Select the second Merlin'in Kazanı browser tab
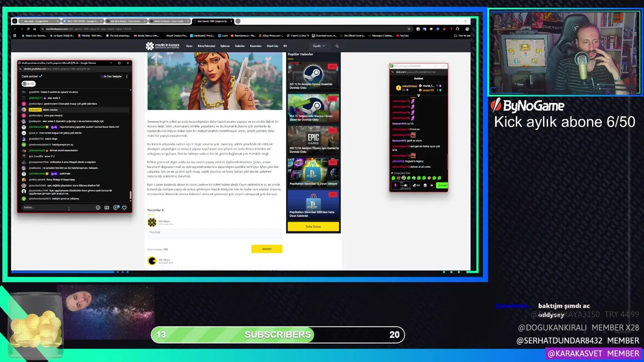644x362 pixels. tap(170, 21)
